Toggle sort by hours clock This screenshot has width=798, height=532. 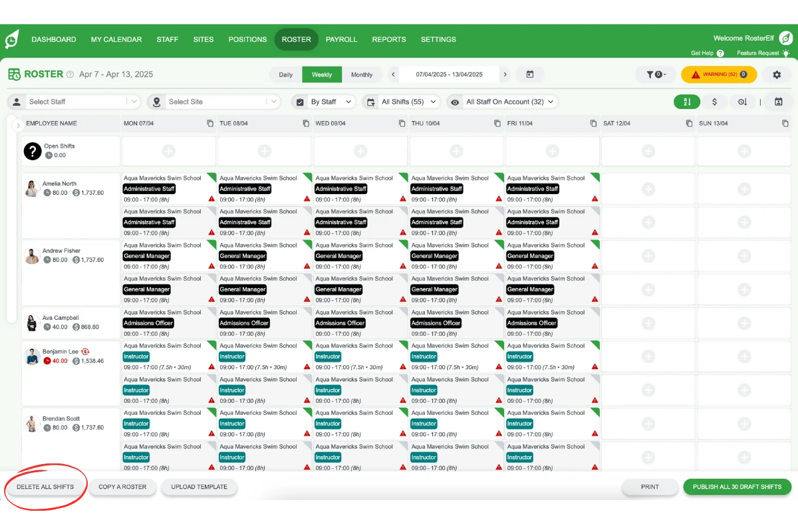point(743,102)
